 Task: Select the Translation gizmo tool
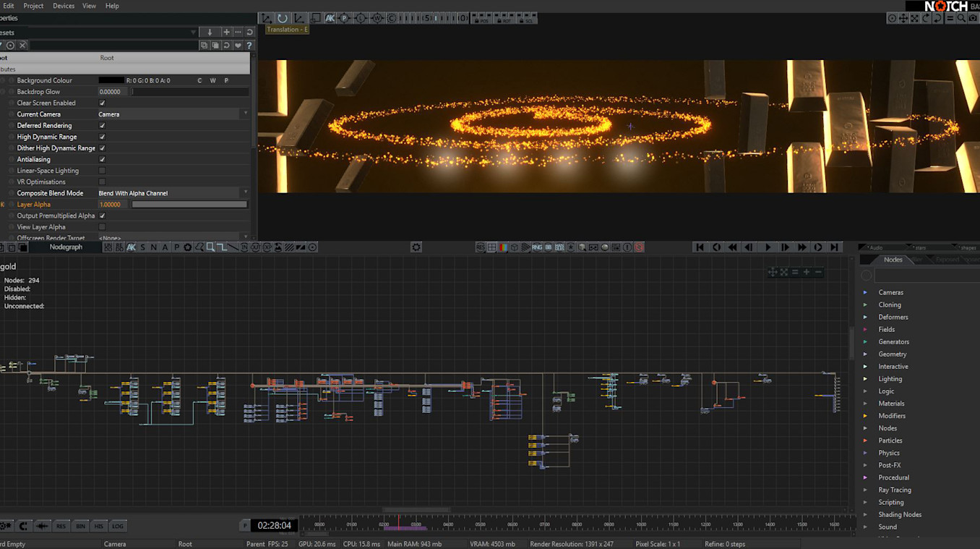click(x=267, y=18)
